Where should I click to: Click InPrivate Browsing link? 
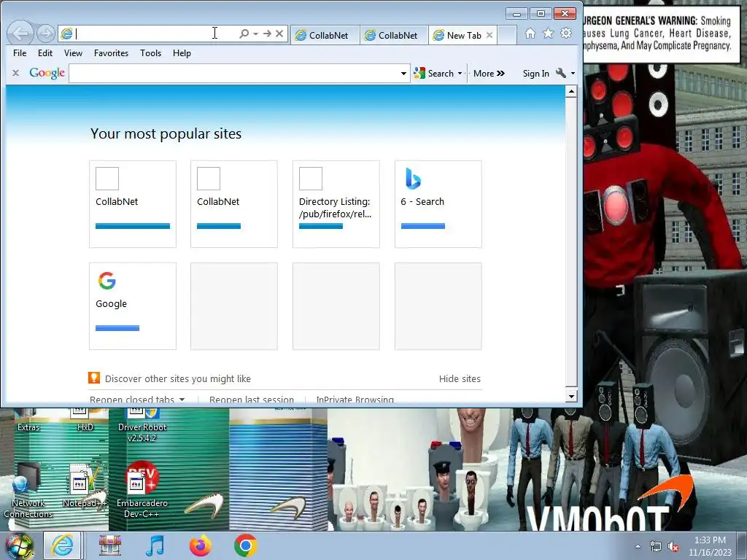pos(355,399)
